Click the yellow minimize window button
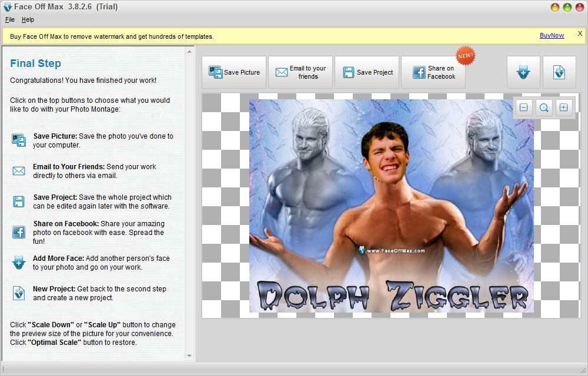This screenshot has height=376, width=588. tap(555, 7)
